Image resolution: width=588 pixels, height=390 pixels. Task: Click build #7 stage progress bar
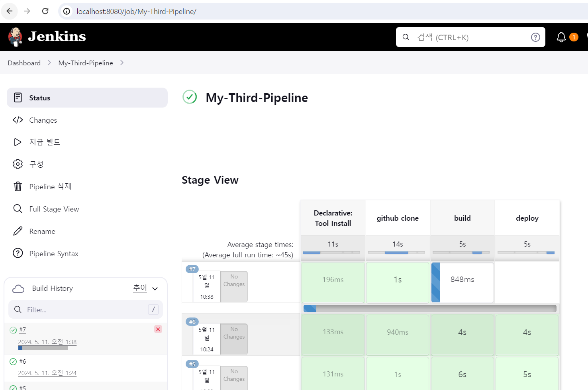[x=430, y=308]
